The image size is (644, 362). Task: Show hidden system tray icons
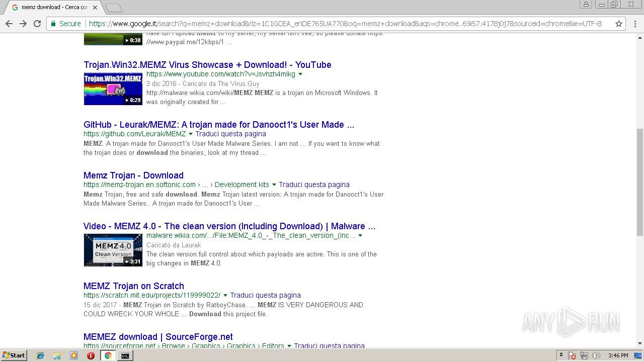(561, 355)
